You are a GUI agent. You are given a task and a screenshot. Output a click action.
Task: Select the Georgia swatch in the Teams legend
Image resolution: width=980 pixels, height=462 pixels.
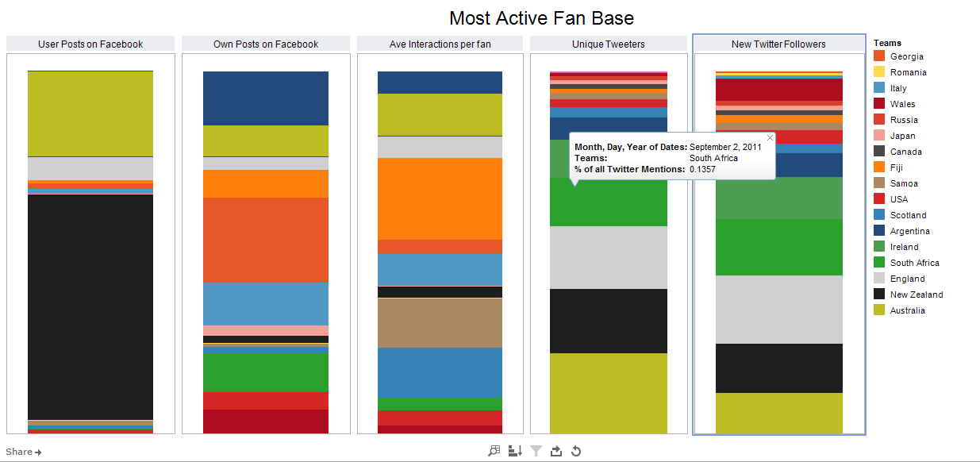coord(879,56)
